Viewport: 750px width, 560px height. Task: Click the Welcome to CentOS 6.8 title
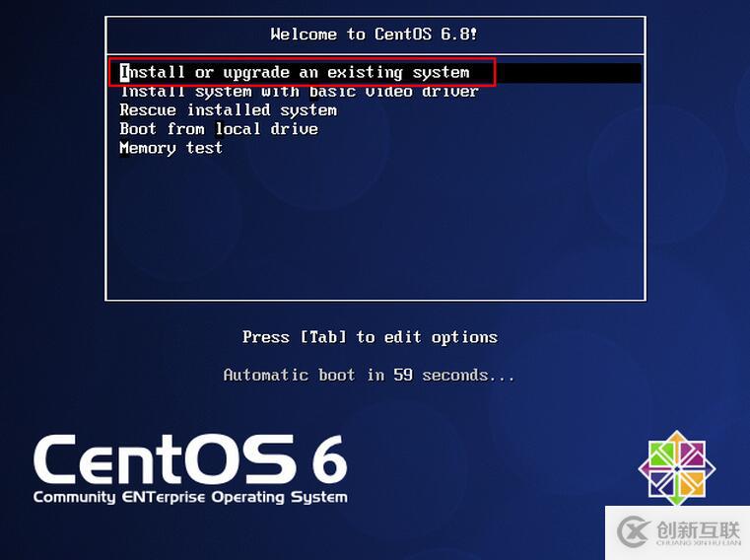coord(374,34)
